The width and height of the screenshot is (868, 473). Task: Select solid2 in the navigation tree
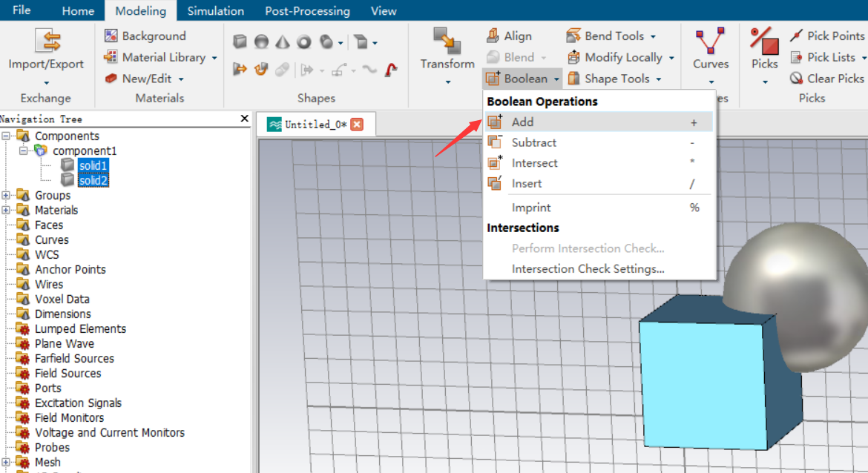click(93, 180)
